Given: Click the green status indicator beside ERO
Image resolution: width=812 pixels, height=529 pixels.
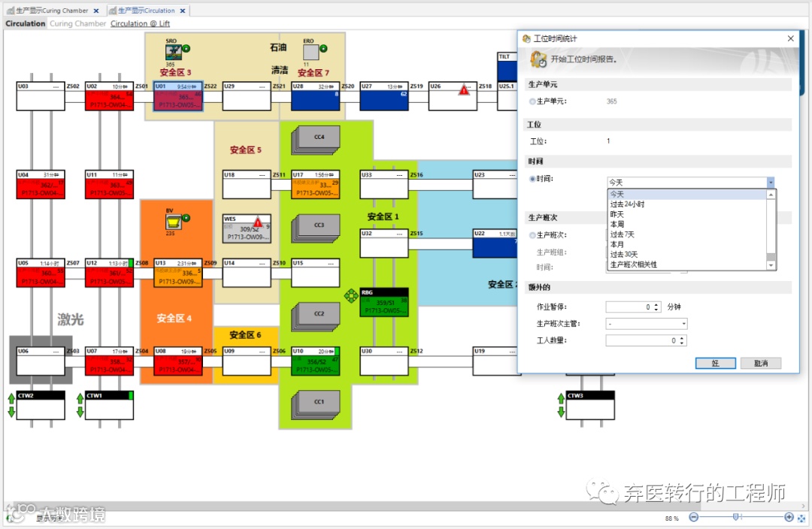Looking at the screenshot, I should click(x=323, y=49).
